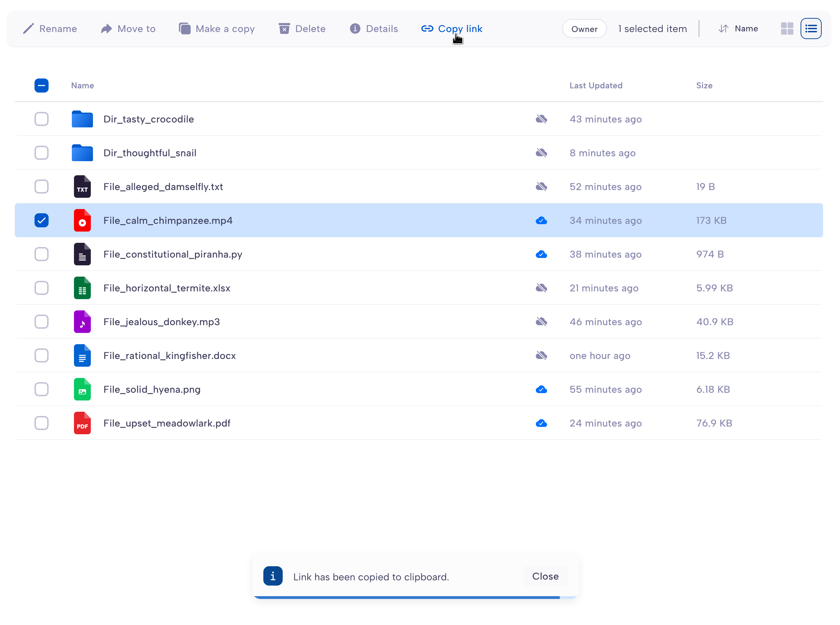Click Dir_thoughtful_snail folder icon
The width and height of the screenshot is (840, 625).
[82, 153]
